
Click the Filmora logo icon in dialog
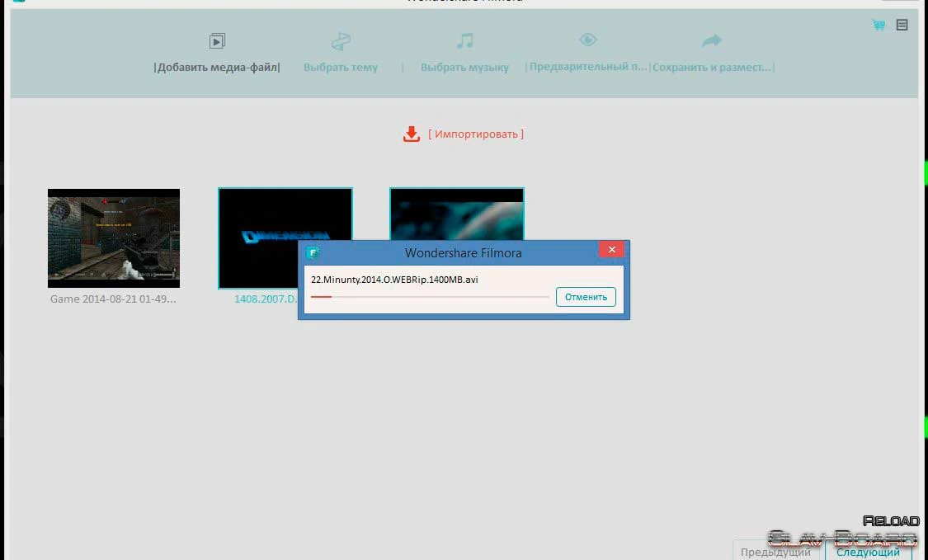(x=313, y=253)
